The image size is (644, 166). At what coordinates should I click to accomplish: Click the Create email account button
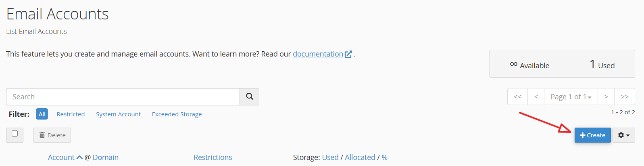point(592,135)
